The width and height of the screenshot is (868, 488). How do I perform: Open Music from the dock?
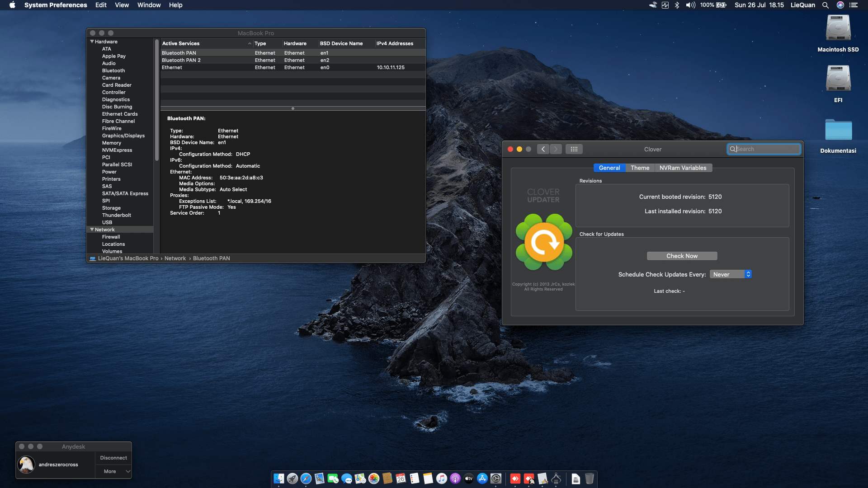click(x=442, y=479)
